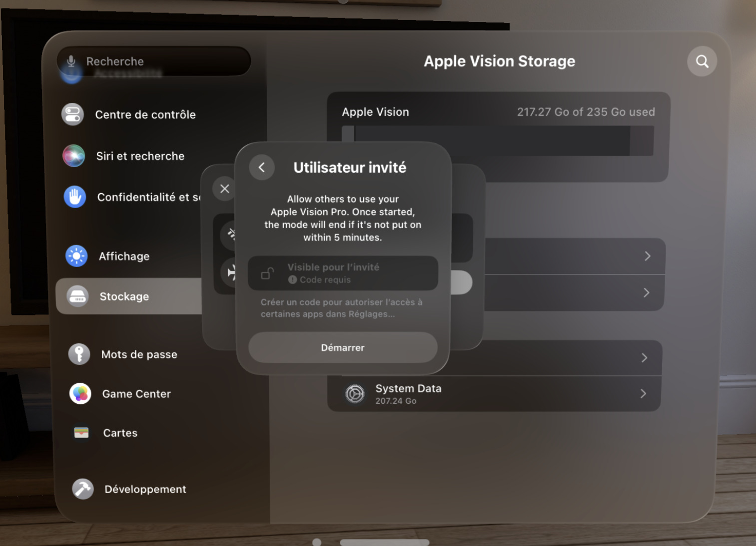Select the Stockage sidebar item
Screen dimensions: 756x546
coord(129,296)
